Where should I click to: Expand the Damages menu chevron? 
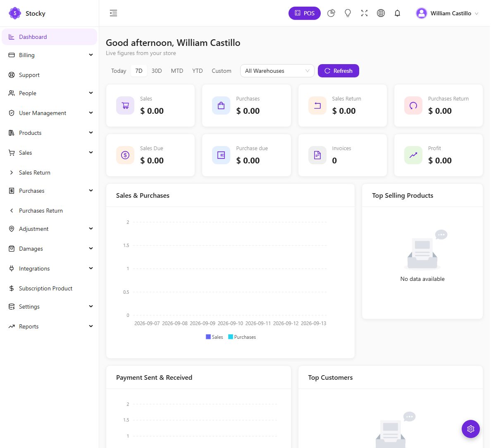pos(91,248)
